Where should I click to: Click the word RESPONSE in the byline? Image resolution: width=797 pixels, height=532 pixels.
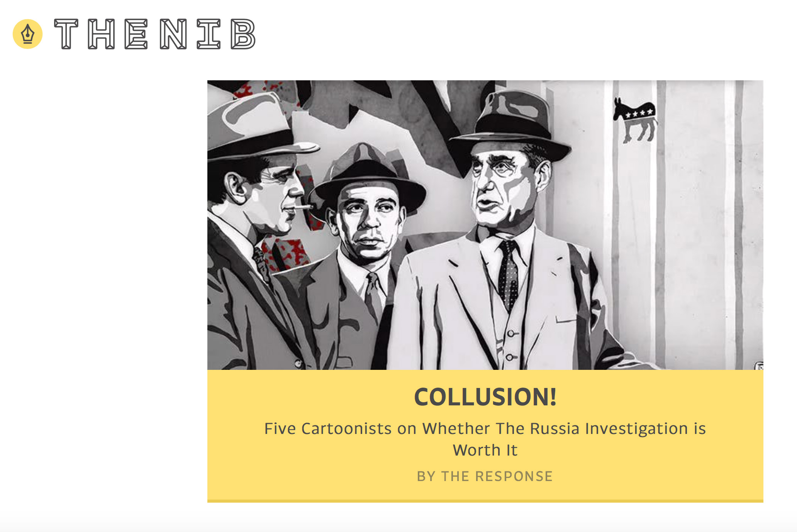click(x=514, y=476)
